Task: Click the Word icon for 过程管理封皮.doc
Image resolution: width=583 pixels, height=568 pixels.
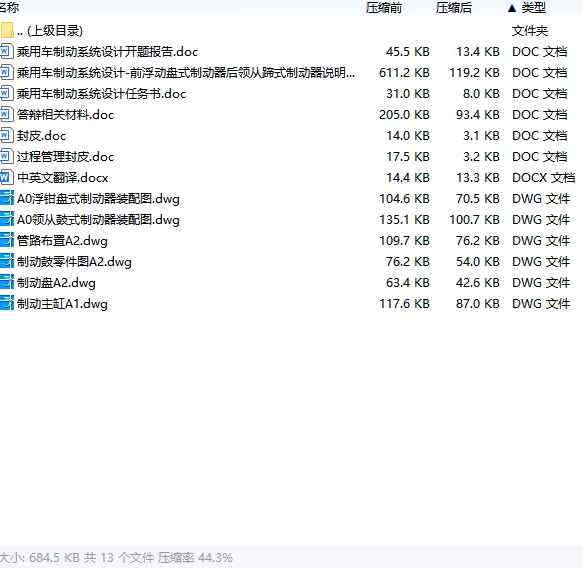Action: tap(7, 156)
